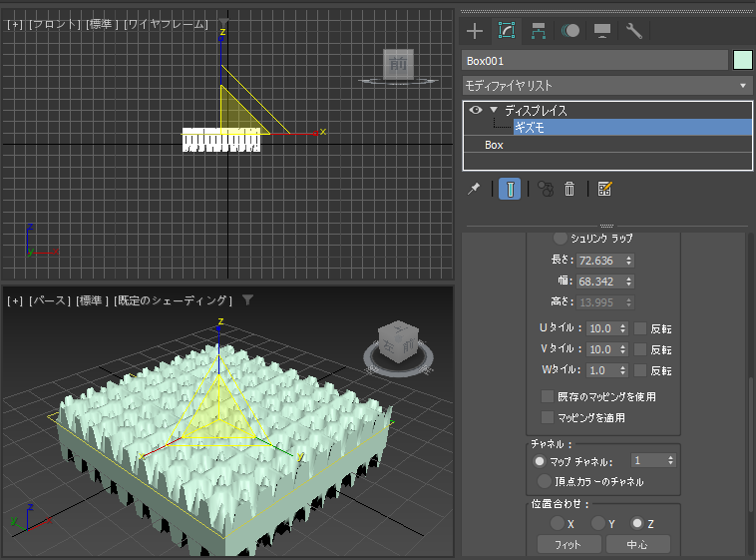Viewport: 756px width, 560px height.
Task: Click the rollout panel vertical scrollbar
Action: click(x=751, y=444)
